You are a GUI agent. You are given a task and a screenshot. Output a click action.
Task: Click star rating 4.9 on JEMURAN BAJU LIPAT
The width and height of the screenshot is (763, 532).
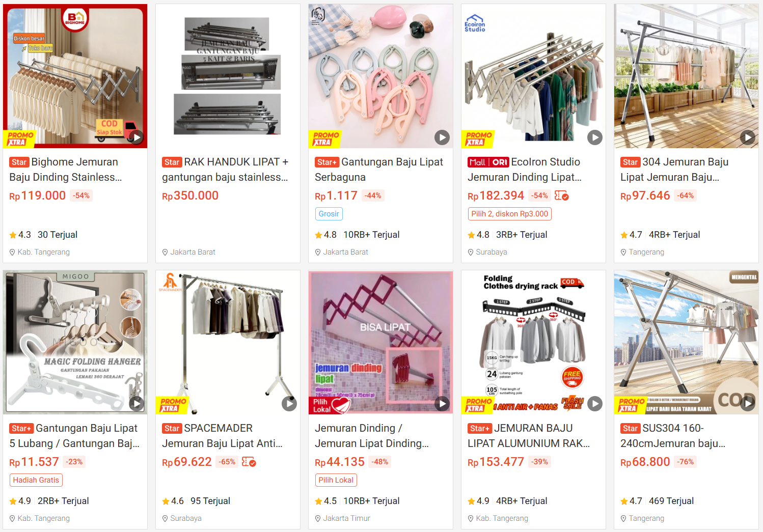pyautogui.click(x=479, y=501)
